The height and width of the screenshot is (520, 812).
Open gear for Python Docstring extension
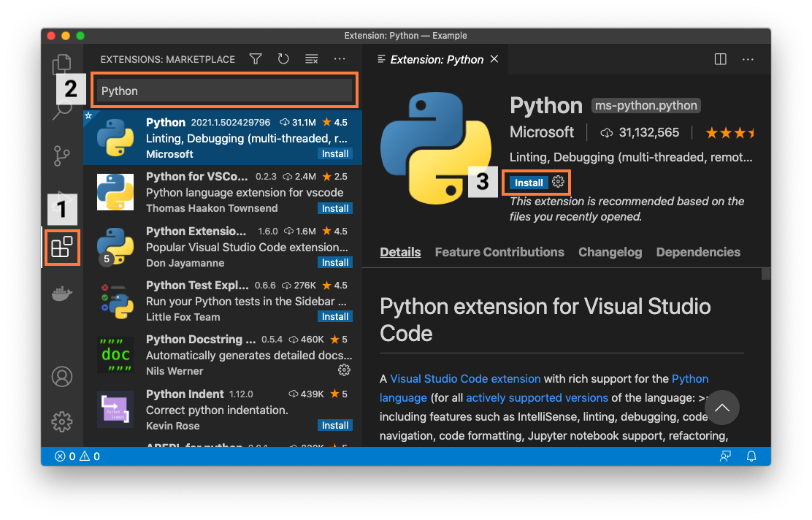[344, 370]
